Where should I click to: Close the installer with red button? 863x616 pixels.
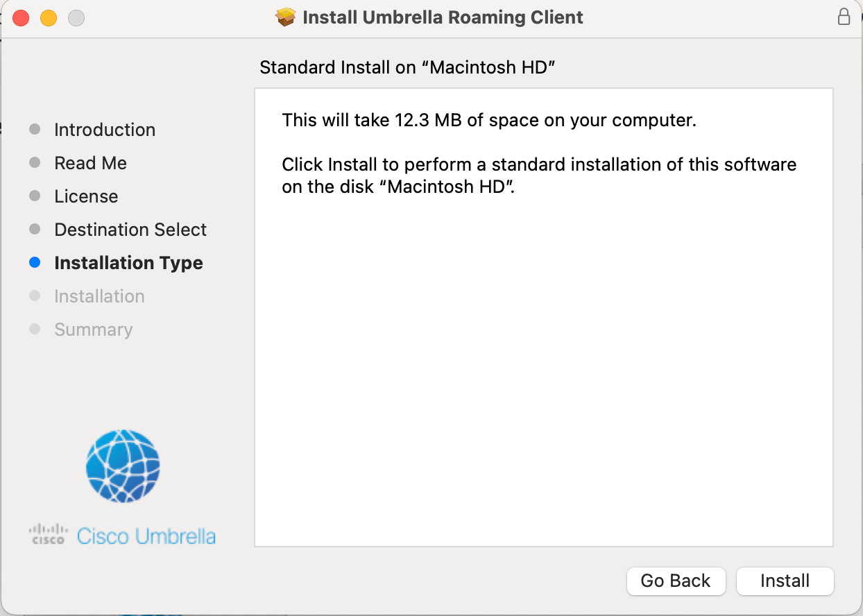coord(22,18)
